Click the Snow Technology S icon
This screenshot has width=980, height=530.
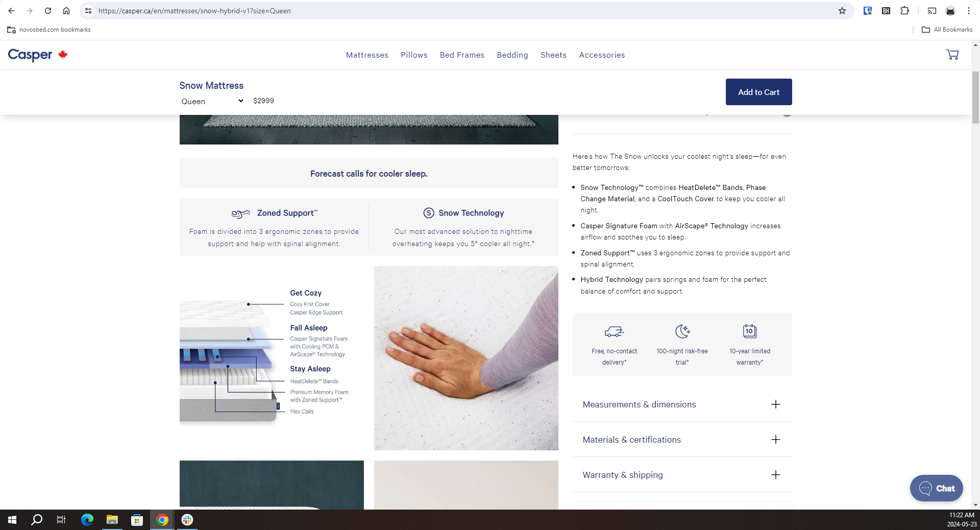(429, 213)
